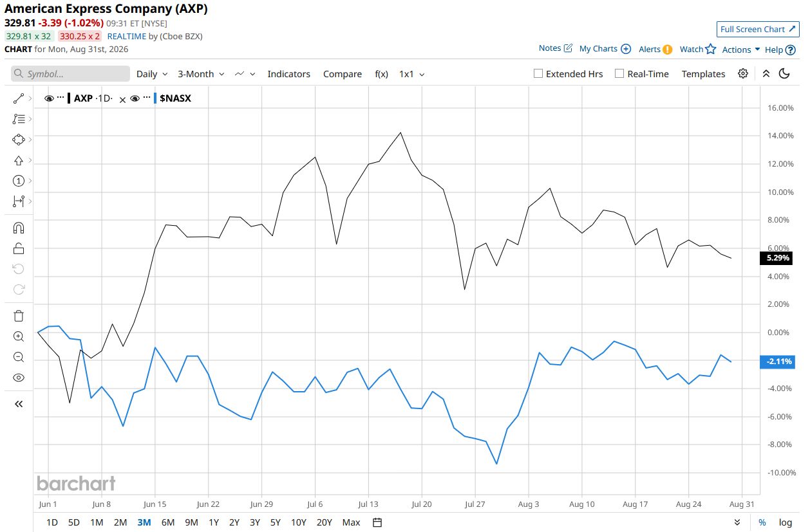The width and height of the screenshot is (810, 532).
Task: Select the trend line drawing tool
Action: coord(19,98)
